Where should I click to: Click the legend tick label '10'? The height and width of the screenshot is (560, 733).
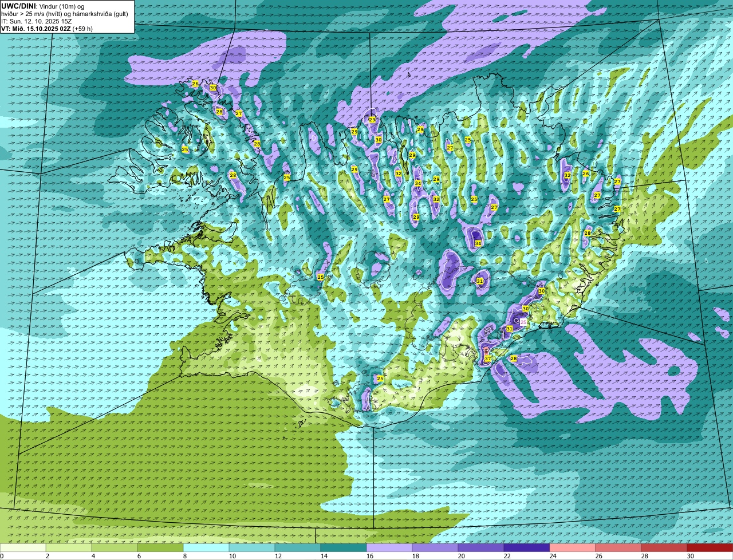click(231, 556)
